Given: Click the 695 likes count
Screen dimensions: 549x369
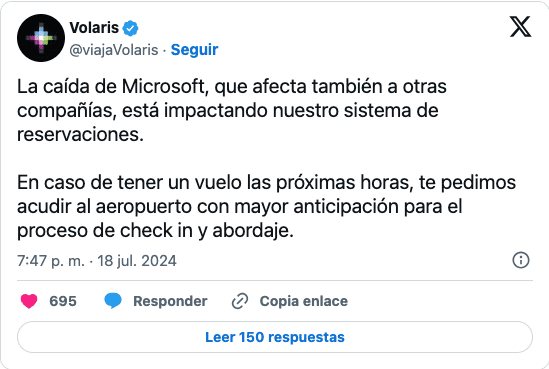Looking at the screenshot, I should pyautogui.click(x=63, y=301).
